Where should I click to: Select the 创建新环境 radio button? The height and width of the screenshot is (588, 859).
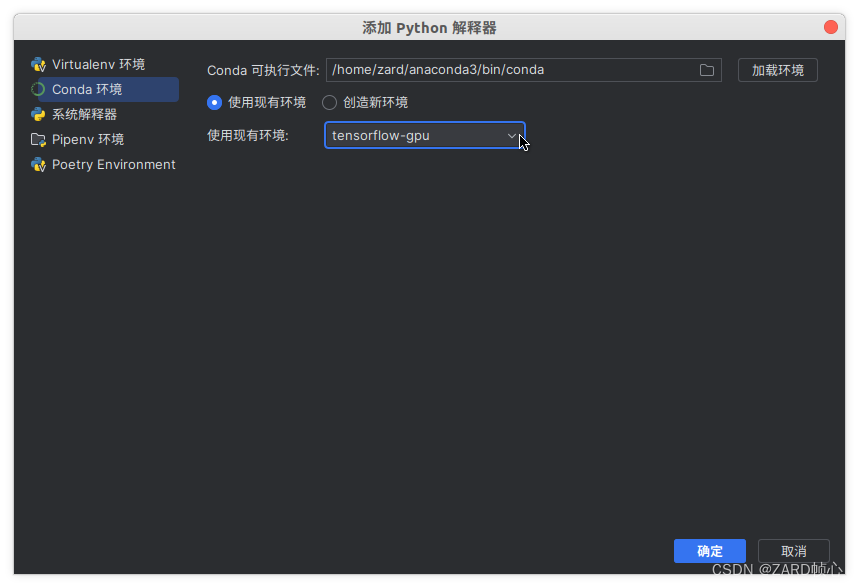pyautogui.click(x=329, y=102)
